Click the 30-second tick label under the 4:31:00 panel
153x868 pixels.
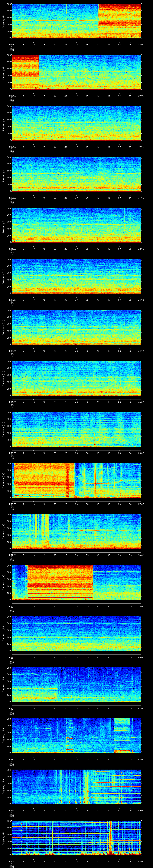76,249
